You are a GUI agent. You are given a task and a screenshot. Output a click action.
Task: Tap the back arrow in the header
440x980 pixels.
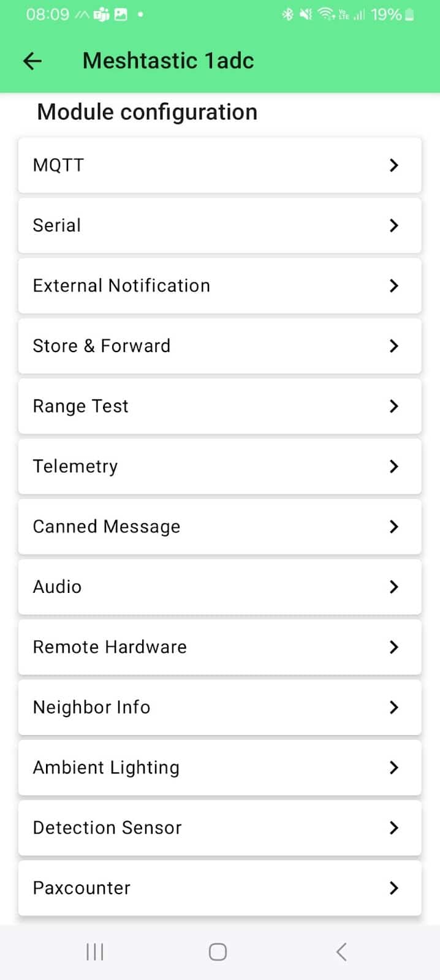(32, 61)
